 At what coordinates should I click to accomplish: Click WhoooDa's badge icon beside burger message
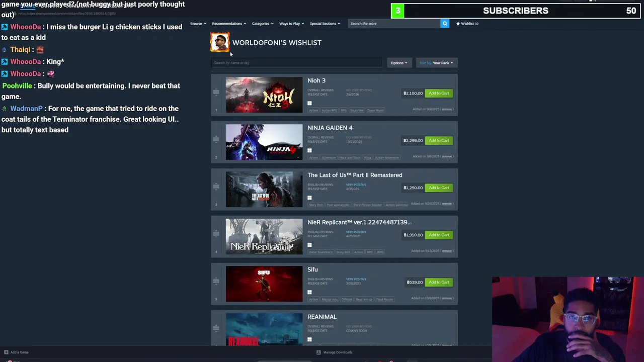pos(5,27)
